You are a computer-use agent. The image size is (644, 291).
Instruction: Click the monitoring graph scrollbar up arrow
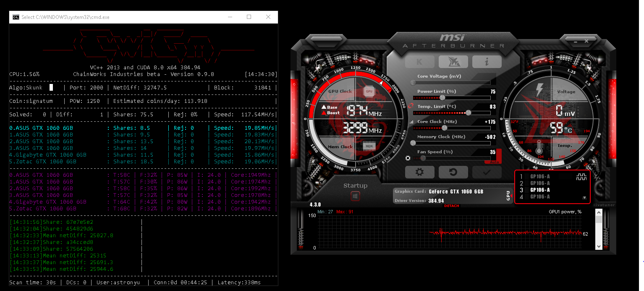point(599,212)
